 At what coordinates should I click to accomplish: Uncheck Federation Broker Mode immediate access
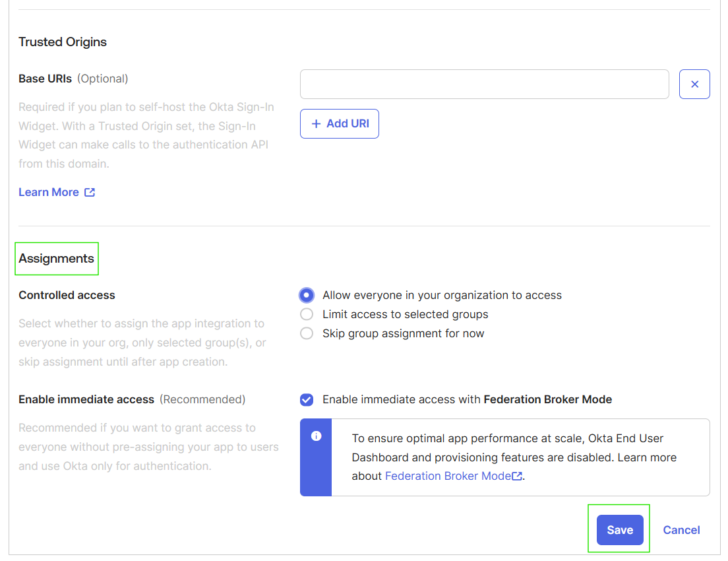[307, 400]
